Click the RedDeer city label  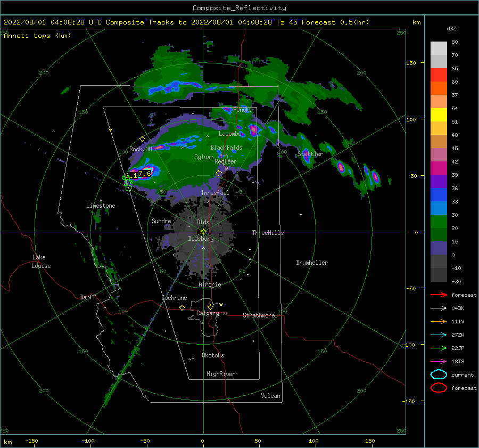click(x=226, y=161)
